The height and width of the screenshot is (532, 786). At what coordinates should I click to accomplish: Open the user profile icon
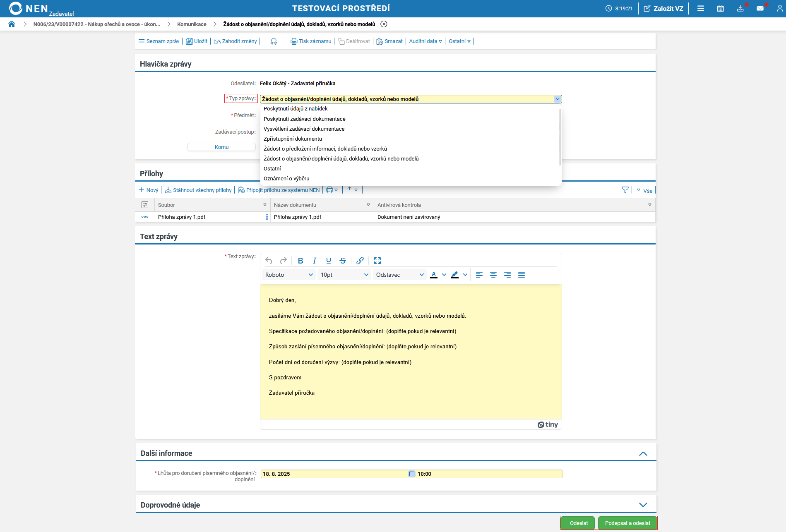click(x=780, y=8)
